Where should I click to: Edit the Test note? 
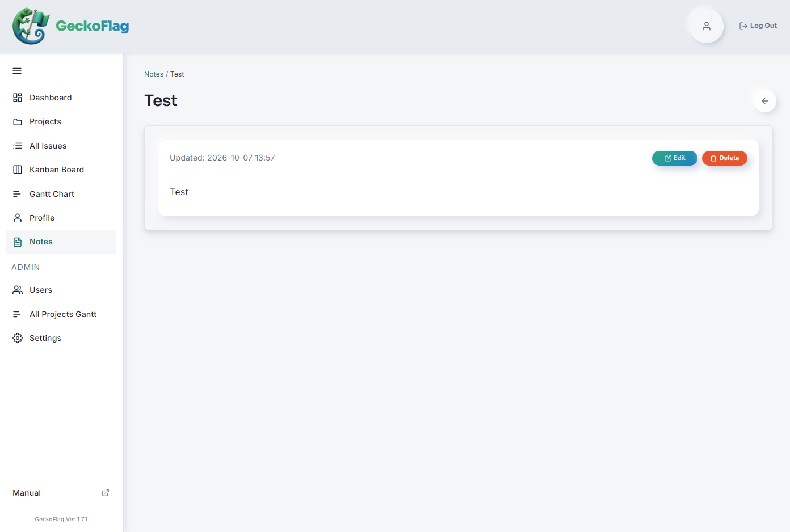pyautogui.click(x=675, y=158)
